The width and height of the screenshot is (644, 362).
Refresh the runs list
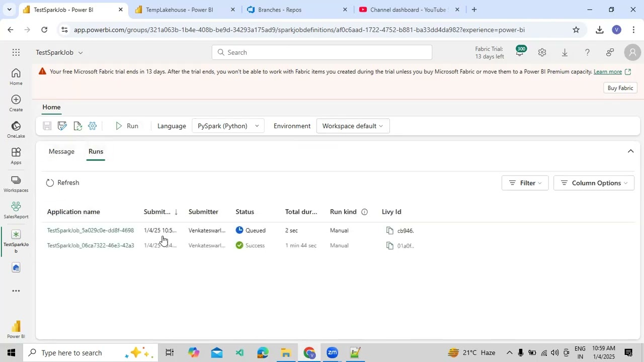pyautogui.click(x=62, y=183)
